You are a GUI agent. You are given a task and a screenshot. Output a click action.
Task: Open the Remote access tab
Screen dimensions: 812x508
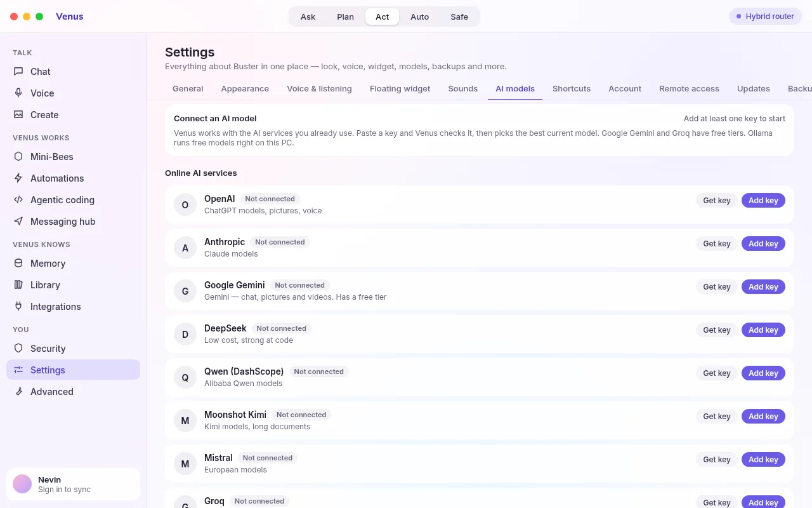coord(689,89)
